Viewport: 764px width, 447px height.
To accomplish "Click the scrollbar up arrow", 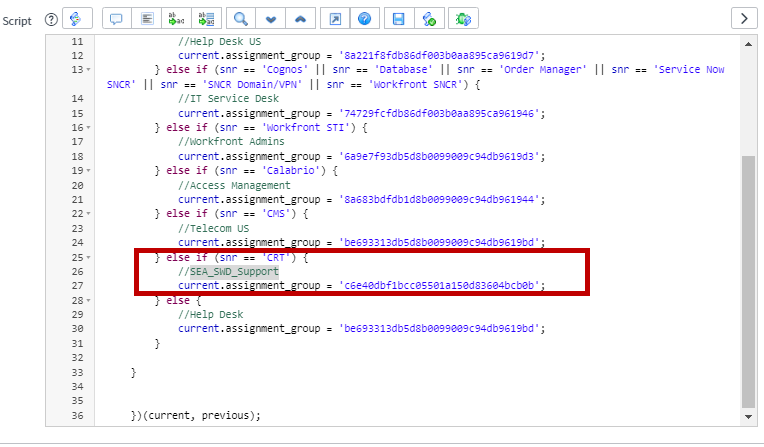I will [x=748, y=44].
